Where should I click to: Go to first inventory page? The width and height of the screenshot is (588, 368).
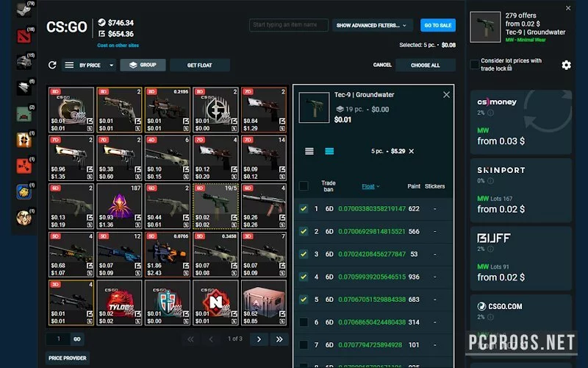point(190,339)
